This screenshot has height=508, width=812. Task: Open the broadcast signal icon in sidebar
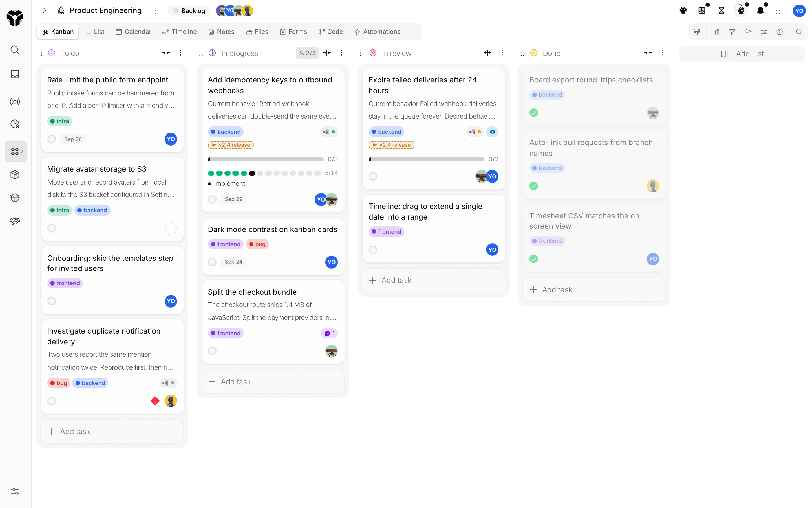15,102
